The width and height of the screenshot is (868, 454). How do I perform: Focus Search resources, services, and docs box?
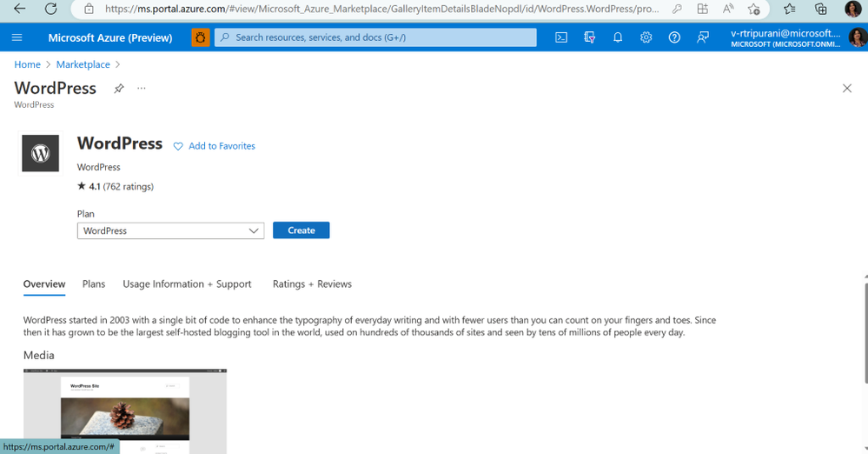click(x=375, y=37)
